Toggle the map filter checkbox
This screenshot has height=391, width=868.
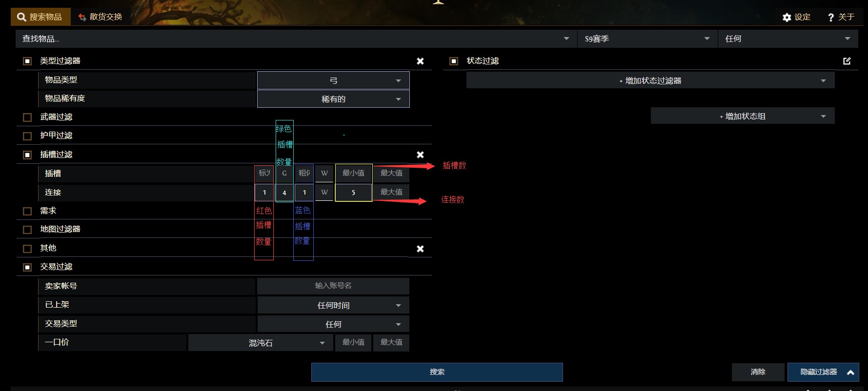pyautogui.click(x=27, y=230)
